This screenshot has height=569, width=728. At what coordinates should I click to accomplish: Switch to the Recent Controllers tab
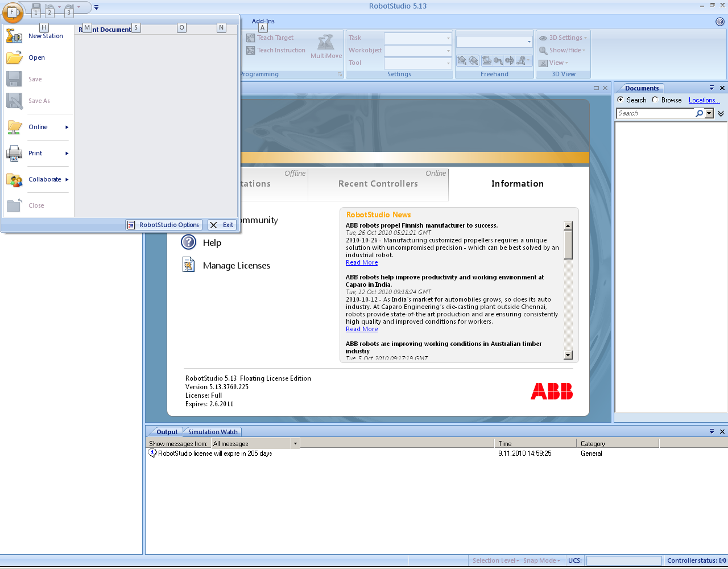point(378,184)
